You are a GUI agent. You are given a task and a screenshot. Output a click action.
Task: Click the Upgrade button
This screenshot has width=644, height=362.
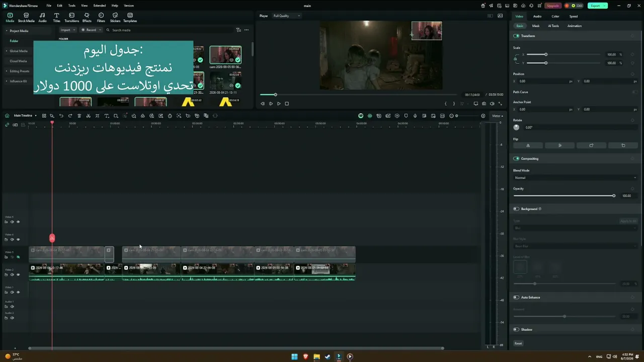553,6
